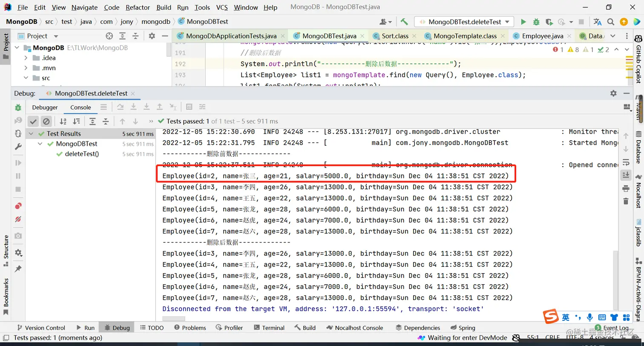
Task: Open Search Everywhere magnifier icon
Action: [611, 22]
